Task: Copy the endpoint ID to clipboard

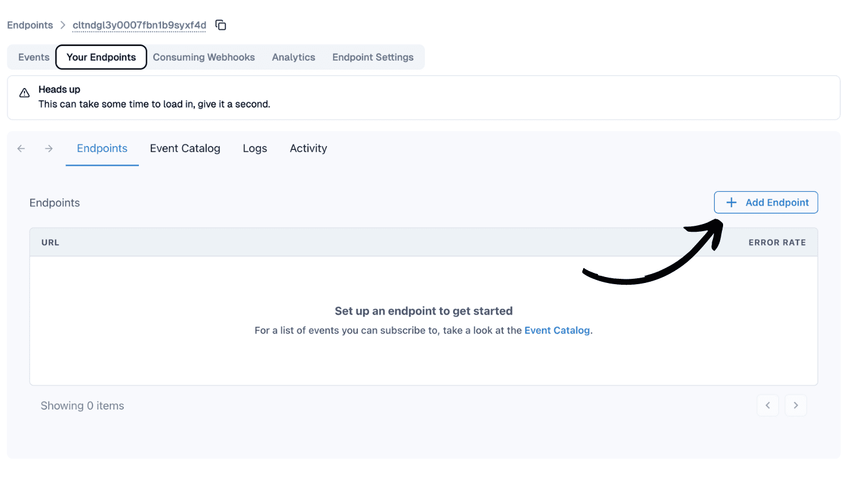Action: [x=221, y=25]
